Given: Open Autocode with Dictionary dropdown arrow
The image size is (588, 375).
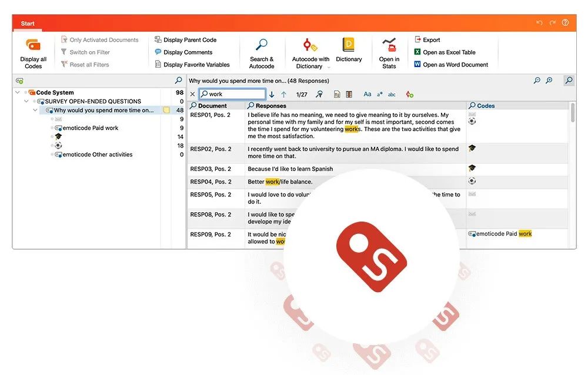Looking at the screenshot, I should click(x=329, y=67).
